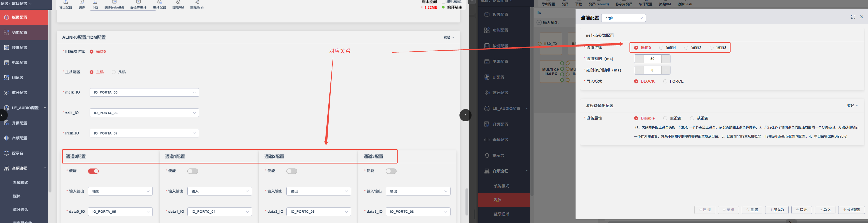Toggle 通道0配置 使能 switch off

(93, 171)
